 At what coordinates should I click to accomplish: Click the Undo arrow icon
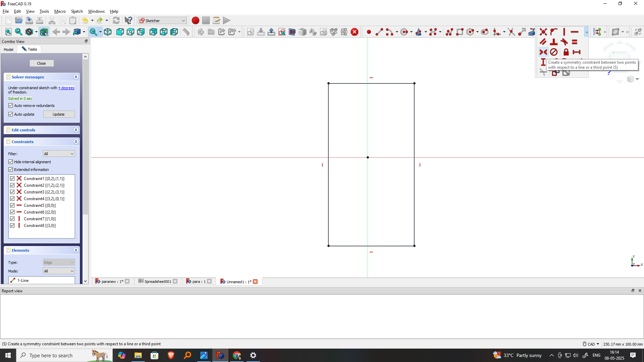85,20
